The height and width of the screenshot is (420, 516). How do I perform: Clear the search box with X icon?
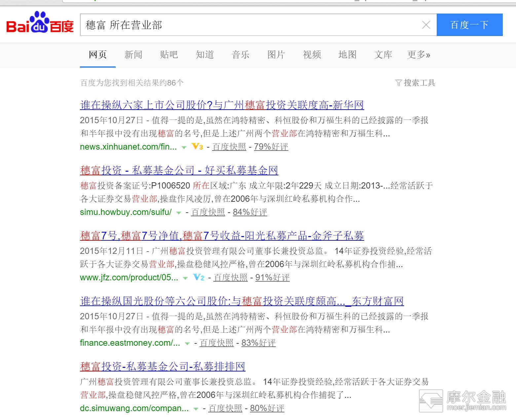coord(426,25)
